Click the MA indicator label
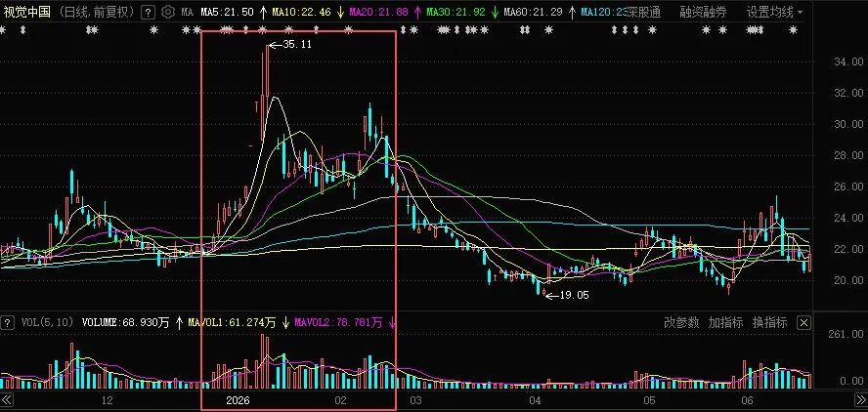The image size is (868, 412). click(187, 12)
